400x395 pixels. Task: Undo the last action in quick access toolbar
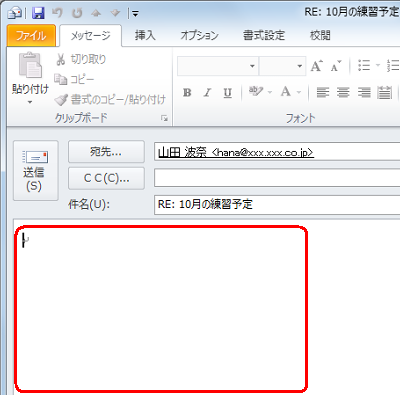point(58,13)
